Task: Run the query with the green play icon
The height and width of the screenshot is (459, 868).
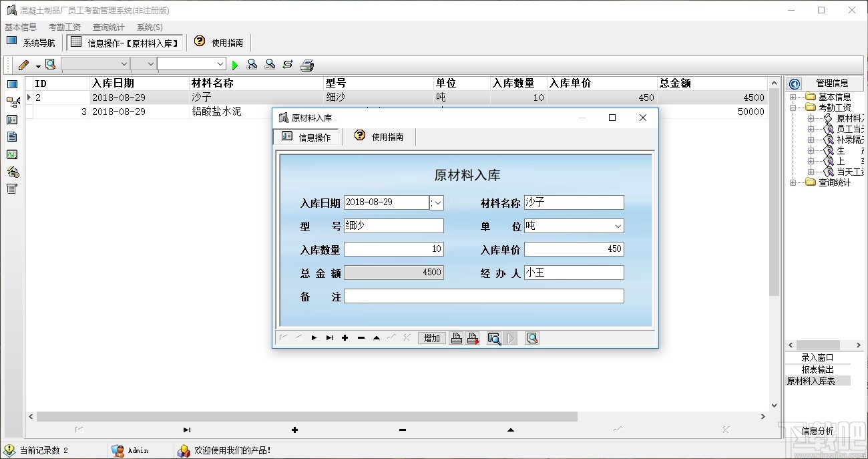Action: [234, 65]
